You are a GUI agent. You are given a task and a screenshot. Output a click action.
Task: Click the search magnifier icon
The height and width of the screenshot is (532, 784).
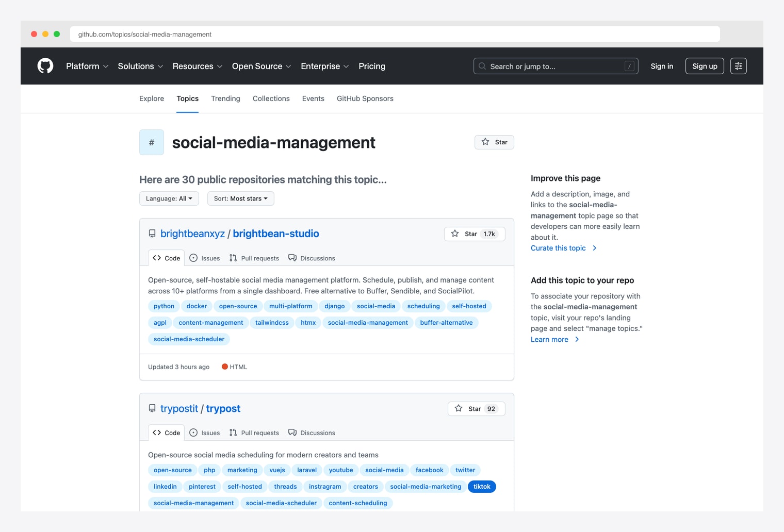point(482,66)
